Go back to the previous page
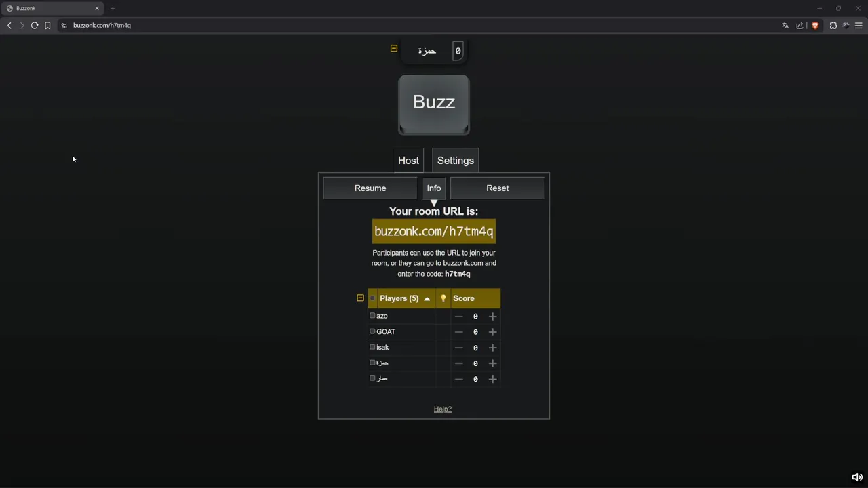The width and height of the screenshot is (868, 488). pos(9,26)
